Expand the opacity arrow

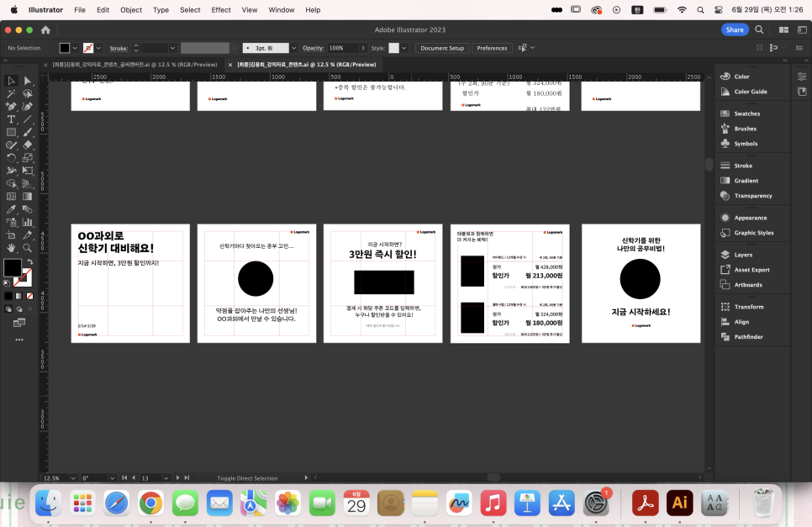coord(363,48)
